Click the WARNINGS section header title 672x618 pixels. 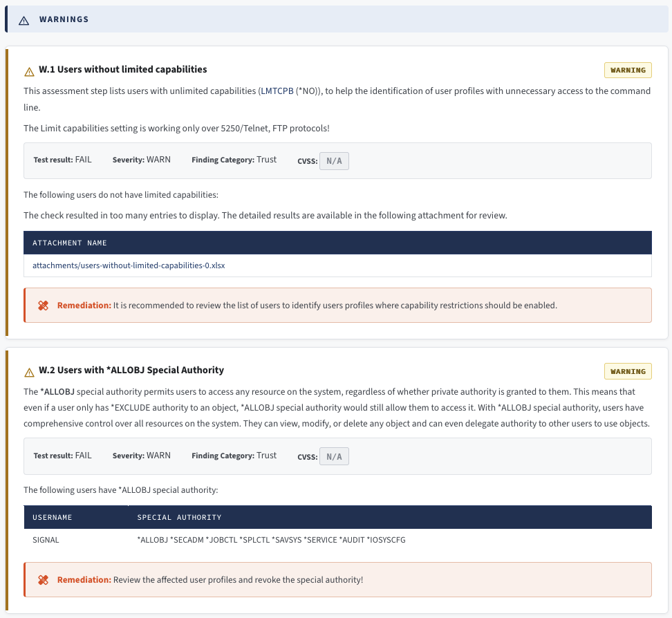64,19
